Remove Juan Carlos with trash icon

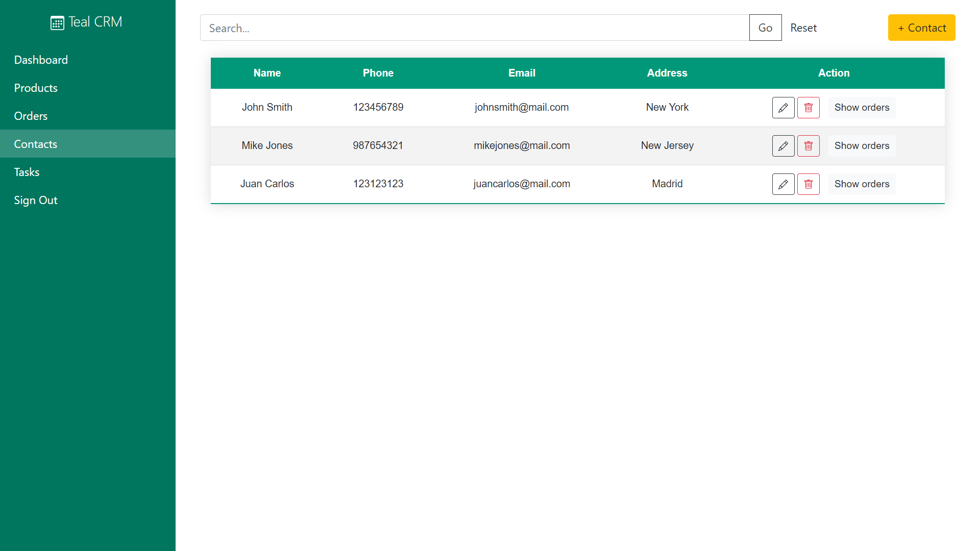[x=808, y=184]
